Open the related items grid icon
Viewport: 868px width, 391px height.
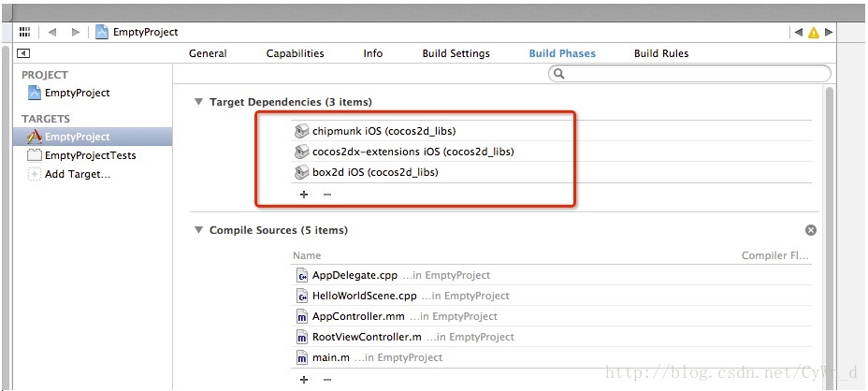[25, 32]
